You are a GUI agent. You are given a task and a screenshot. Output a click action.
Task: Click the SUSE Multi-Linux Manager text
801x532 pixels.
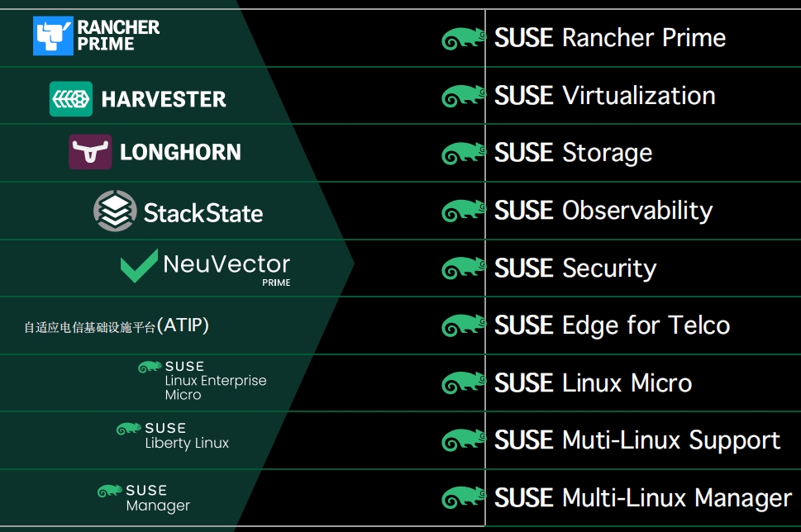643,498
